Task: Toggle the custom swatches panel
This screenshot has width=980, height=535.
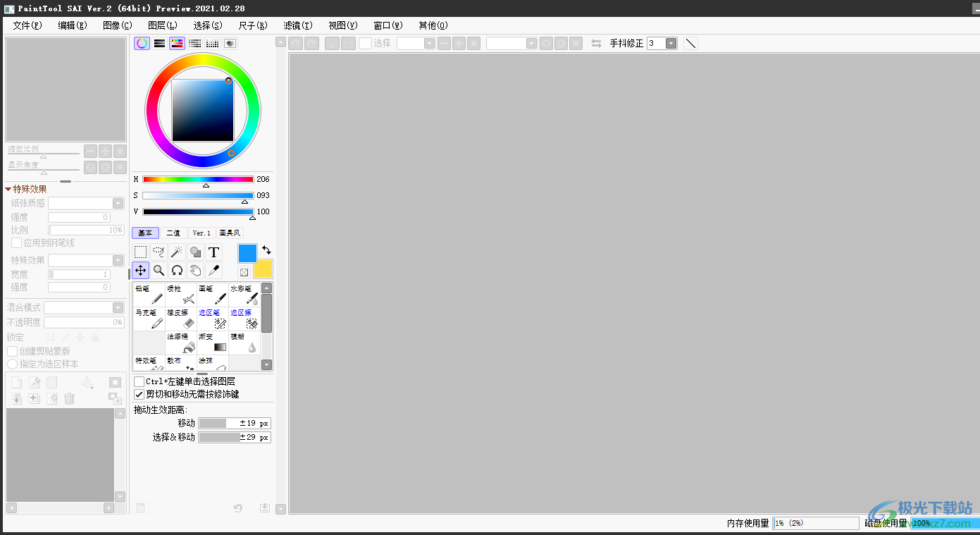Action: 213,43
